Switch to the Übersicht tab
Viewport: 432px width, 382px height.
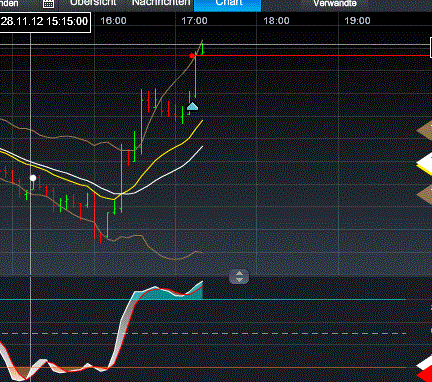click(93, 3)
